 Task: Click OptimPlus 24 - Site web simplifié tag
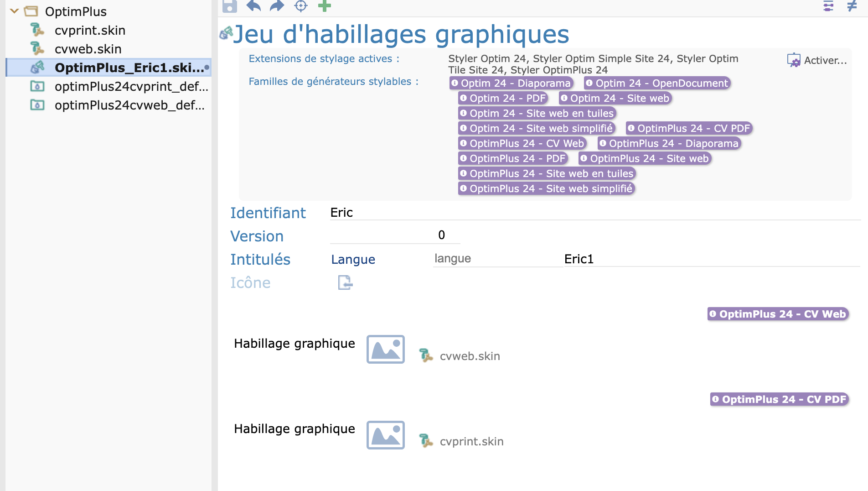(546, 188)
